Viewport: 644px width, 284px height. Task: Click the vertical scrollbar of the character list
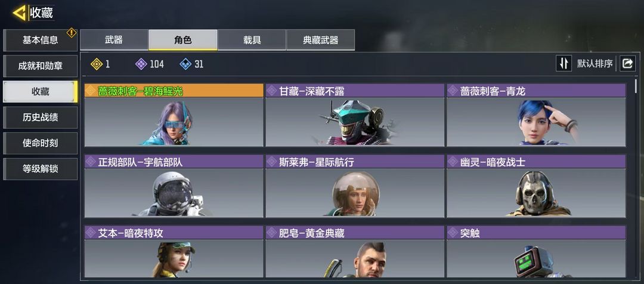pyautogui.click(x=636, y=177)
